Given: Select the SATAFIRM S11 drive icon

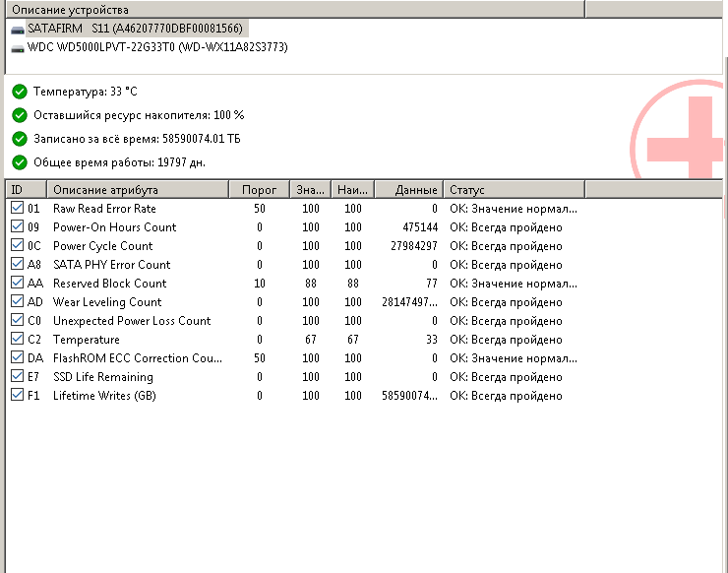Looking at the screenshot, I should 18,30.
